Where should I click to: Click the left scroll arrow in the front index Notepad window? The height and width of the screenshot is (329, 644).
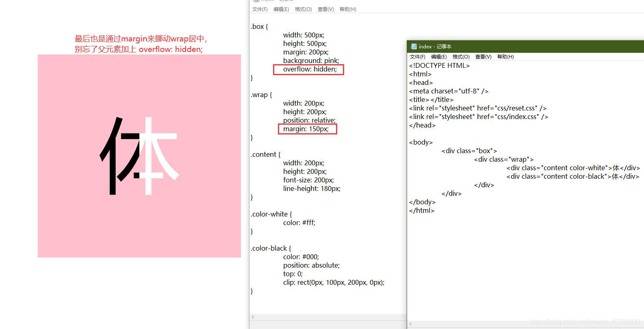click(410, 324)
